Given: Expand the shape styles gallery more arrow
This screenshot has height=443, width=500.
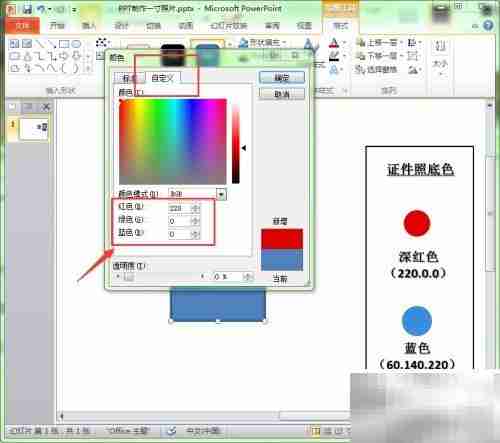Looking at the screenshot, I should pos(230,44).
